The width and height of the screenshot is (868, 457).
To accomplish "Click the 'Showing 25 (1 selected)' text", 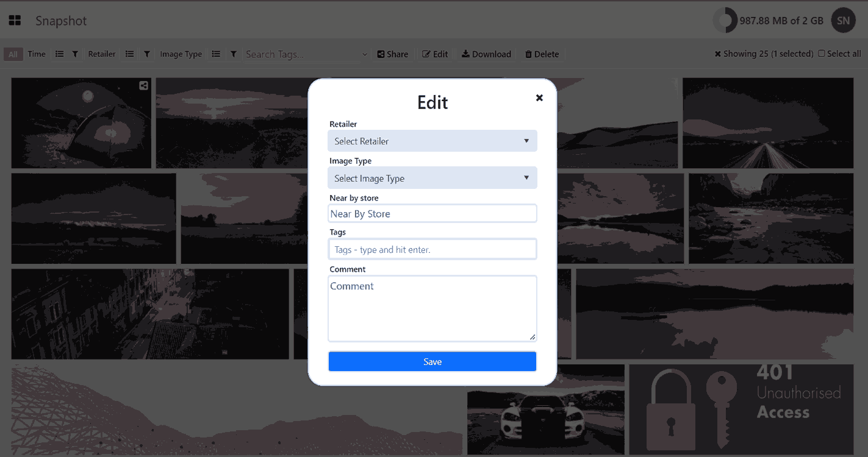I will pos(768,54).
